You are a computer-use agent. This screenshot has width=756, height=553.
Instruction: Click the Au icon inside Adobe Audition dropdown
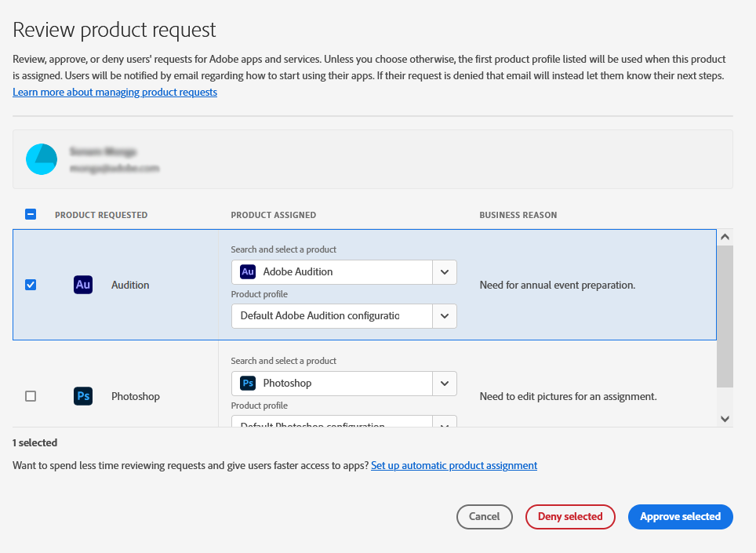pyautogui.click(x=248, y=271)
